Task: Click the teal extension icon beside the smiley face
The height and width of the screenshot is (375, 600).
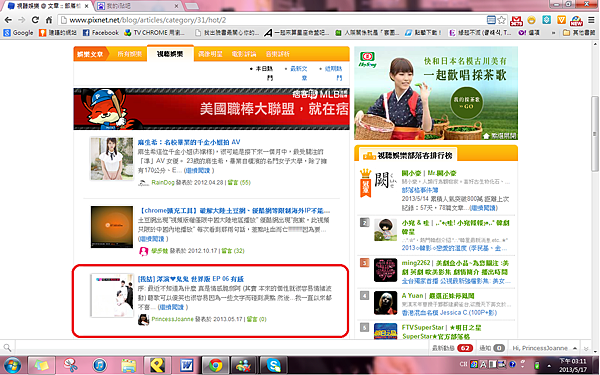Action: pos(547,20)
